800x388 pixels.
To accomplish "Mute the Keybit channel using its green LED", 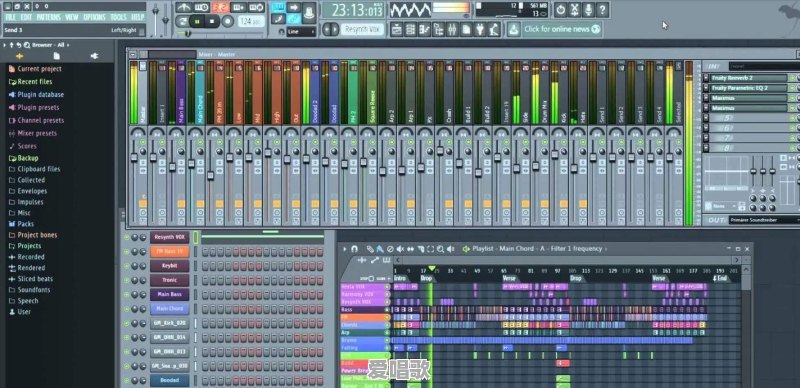I will pyautogui.click(x=127, y=266).
